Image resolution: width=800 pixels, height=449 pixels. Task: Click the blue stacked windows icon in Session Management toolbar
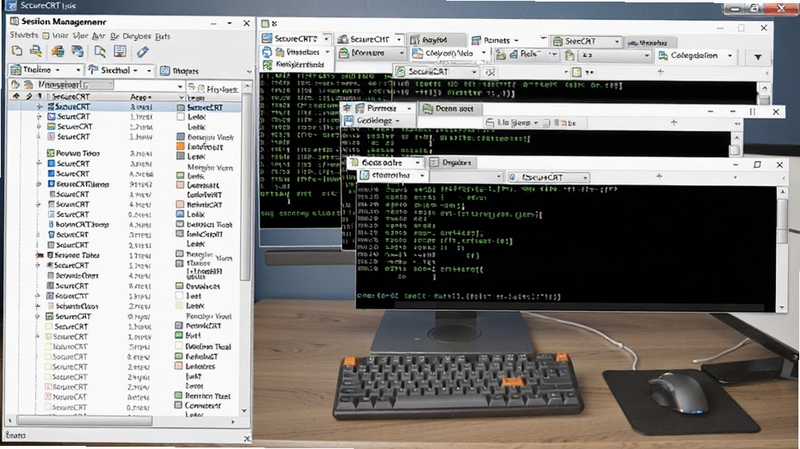(x=78, y=51)
